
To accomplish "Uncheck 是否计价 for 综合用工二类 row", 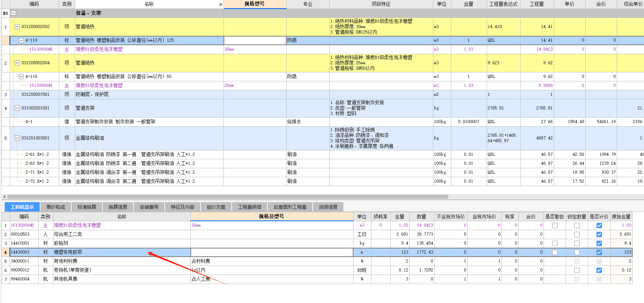I will click(x=599, y=234).
